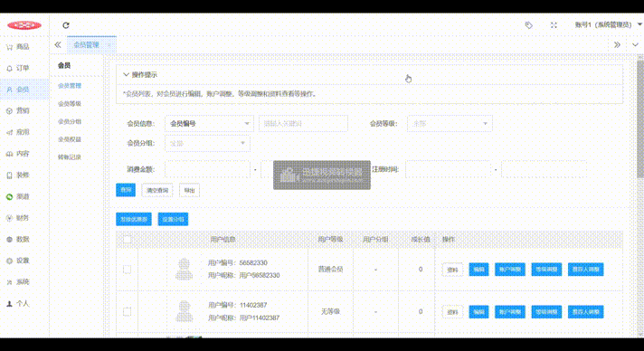644x351 pixels.
Task: Open 财务 in the left sidebar
Action: 18,218
